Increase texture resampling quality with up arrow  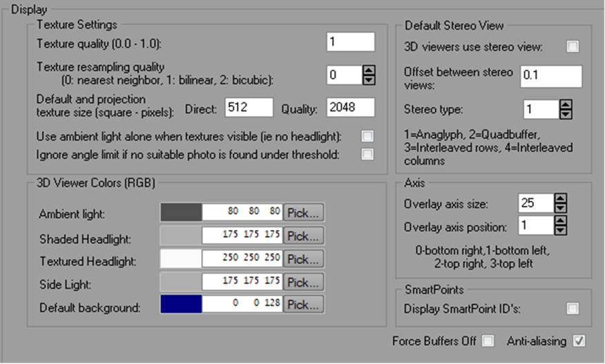[369, 70]
